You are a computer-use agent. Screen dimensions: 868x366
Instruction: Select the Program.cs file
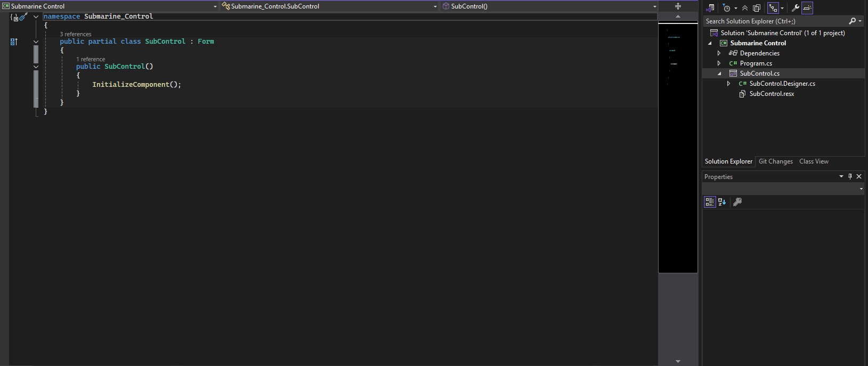[x=756, y=63]
